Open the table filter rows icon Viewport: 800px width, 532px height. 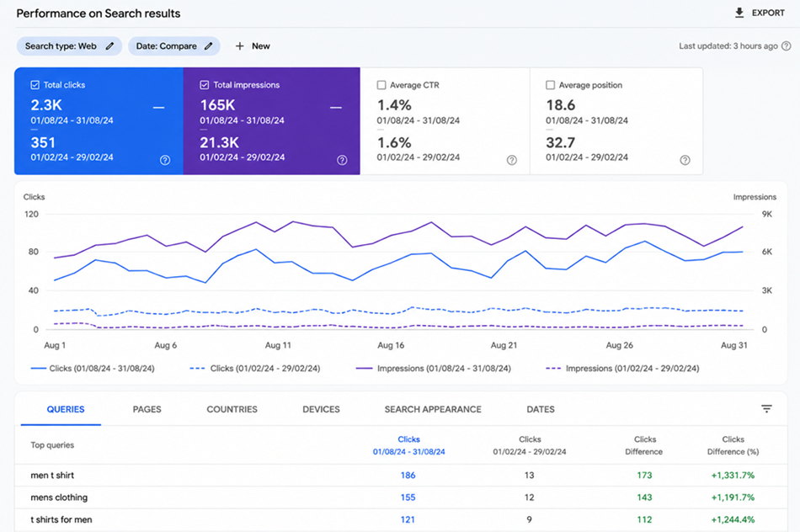(x=766, y=408)
